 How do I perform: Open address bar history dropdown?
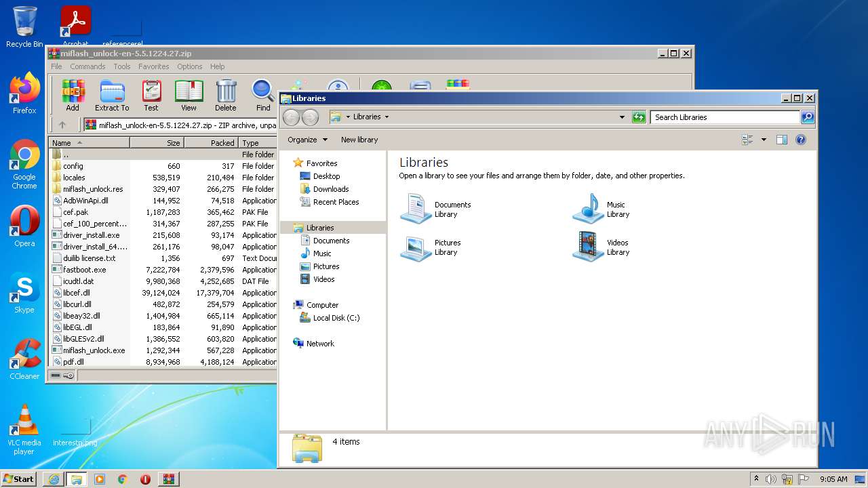click(x=622, y=117)
